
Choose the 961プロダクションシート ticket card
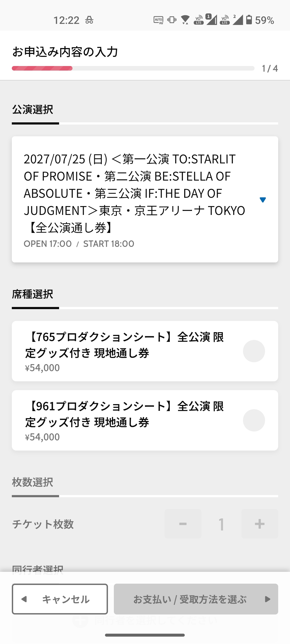coord(145,420)
